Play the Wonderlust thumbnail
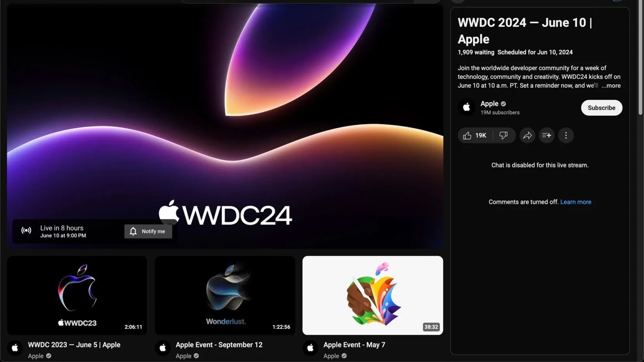 pyautogui.click(x=225, y=295)
